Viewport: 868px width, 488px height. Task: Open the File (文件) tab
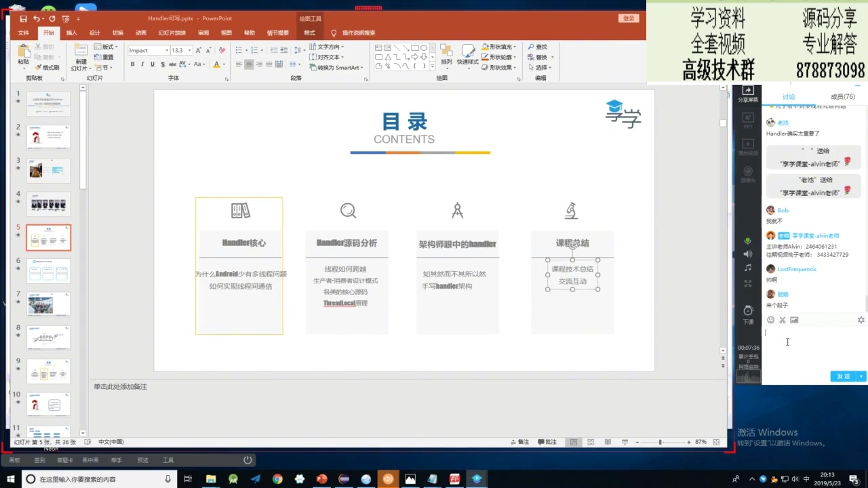click(x=24, y=33)
